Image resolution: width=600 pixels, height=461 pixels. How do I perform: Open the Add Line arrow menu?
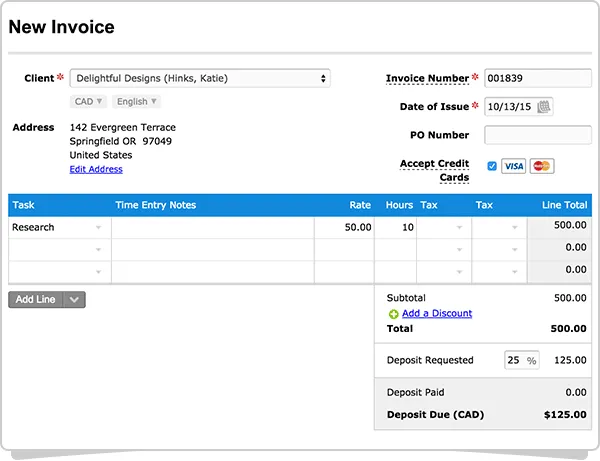click(75, 299)
